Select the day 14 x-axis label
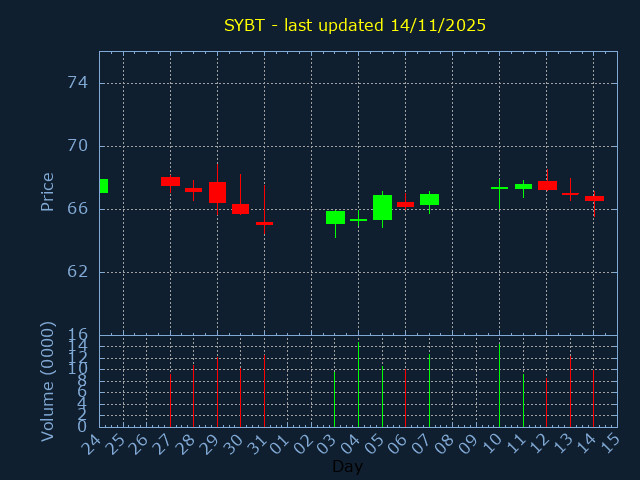 click(x=585, y=444)
